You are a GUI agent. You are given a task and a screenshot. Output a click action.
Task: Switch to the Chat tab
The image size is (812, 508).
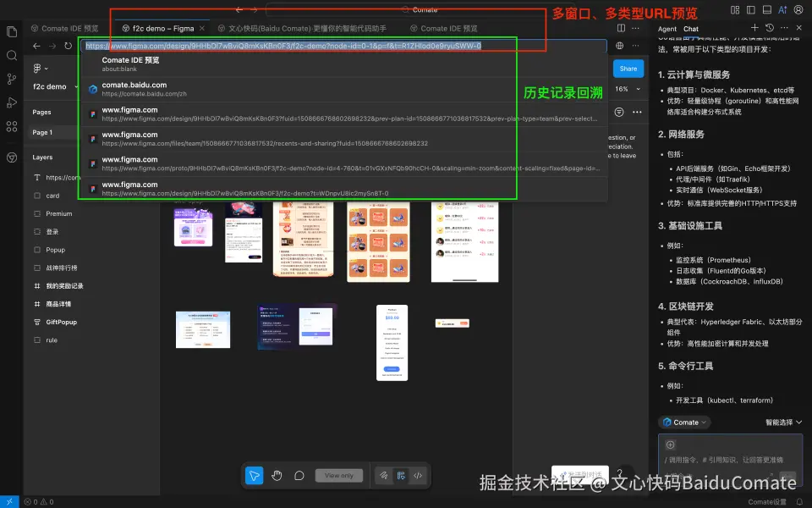[691, 29]
